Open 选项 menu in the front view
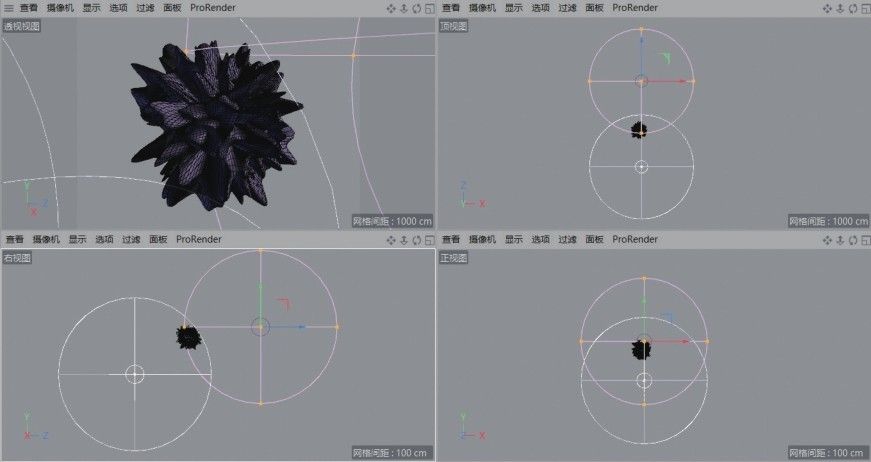 540,239
